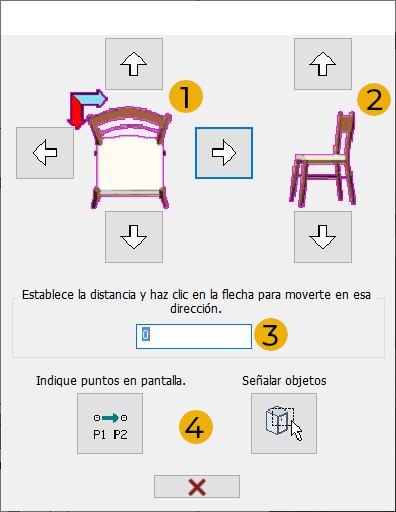Raise the object with the side-view up arrow
This screenshot has width=396, height=512.
[x=323, y=64]
